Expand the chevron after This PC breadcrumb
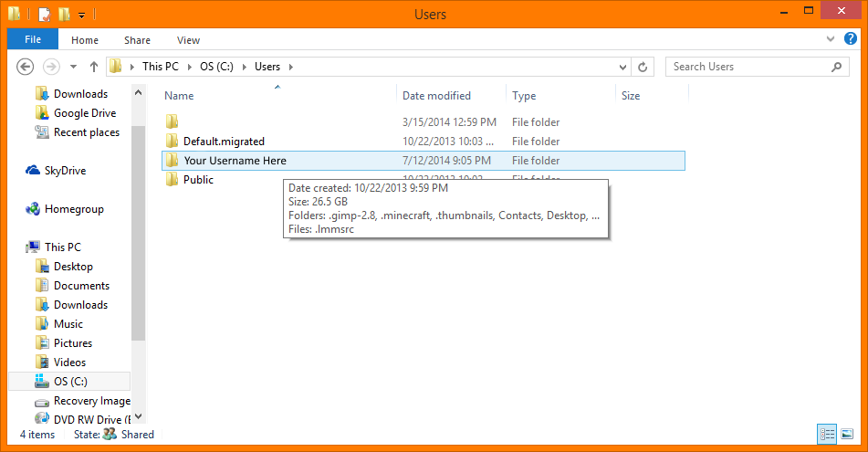This screenshot has width=868, height=452. [189, 67]
